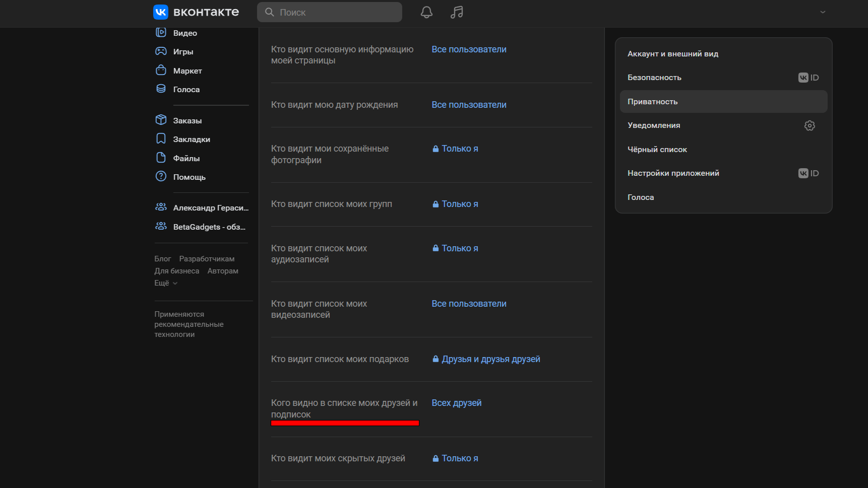This screenshot has height=488, width=868.
Task: Select Чёрный список in settings menu
Action: click(657, 150)
